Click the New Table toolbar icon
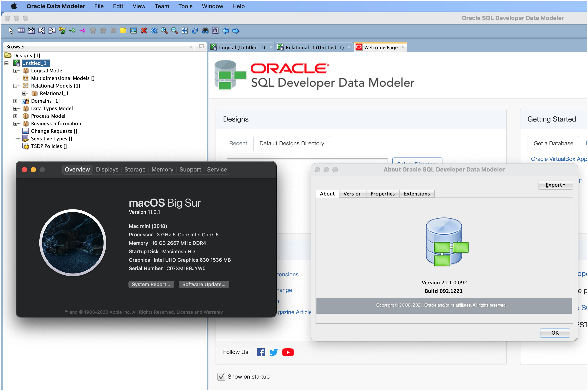The width and height of the screenshot is (588, 391). click(21, 31)
